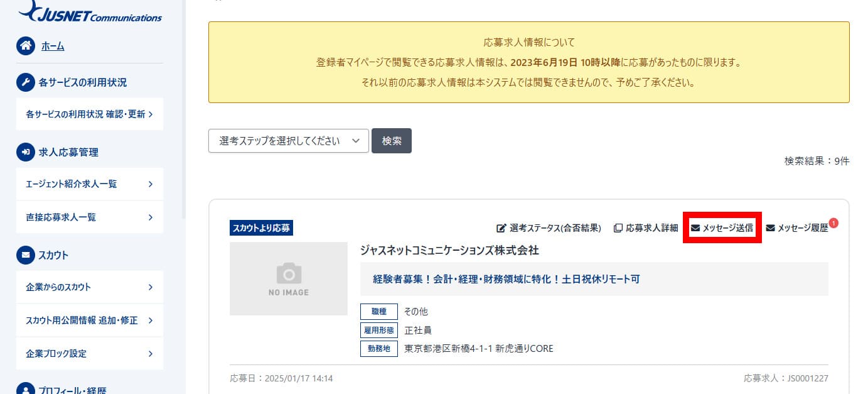Click chevron on 各サービスの利用状況 確認・更新 row

151,114
